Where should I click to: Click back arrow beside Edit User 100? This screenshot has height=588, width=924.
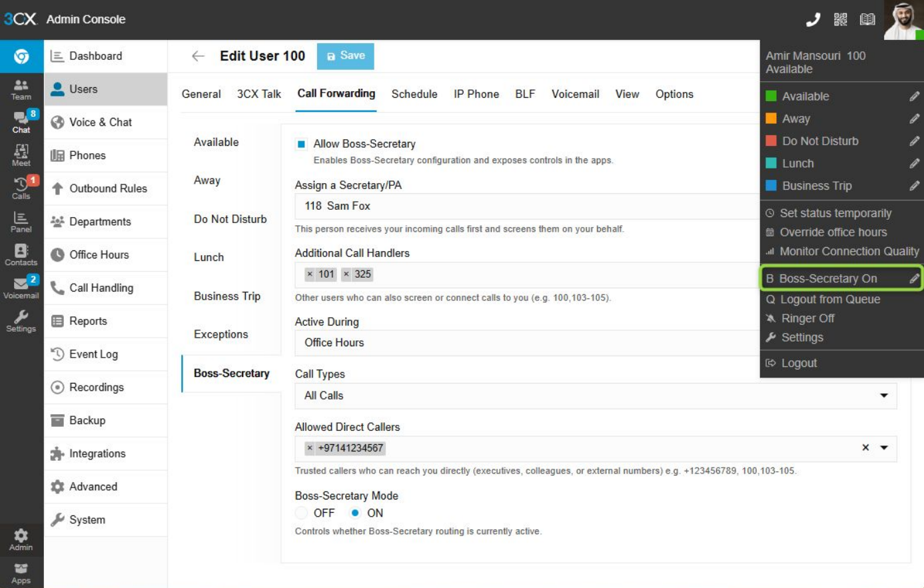click(198, 57)
